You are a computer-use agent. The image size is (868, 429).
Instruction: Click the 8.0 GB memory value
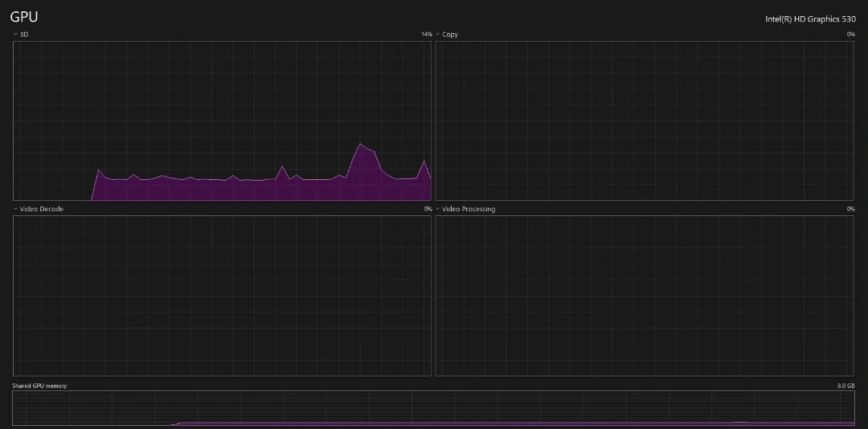[x=845, y=386]
